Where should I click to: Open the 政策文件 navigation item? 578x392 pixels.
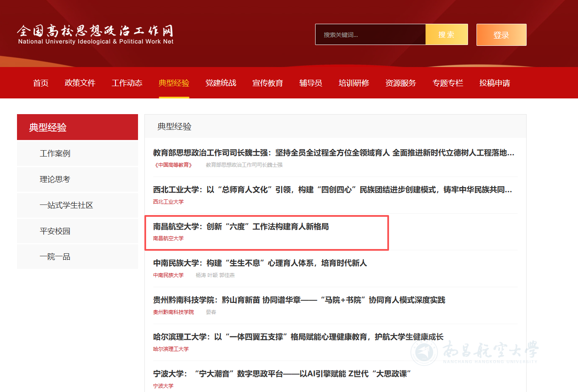(x=80, y=83)
